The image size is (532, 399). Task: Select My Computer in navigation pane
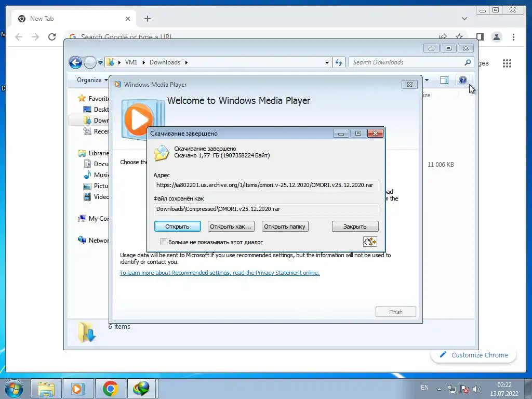click(x=94, y=219)
